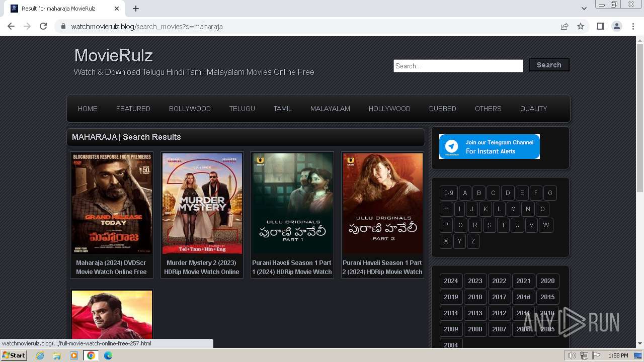Open the DUBBED menu

(x=443, y=109)
